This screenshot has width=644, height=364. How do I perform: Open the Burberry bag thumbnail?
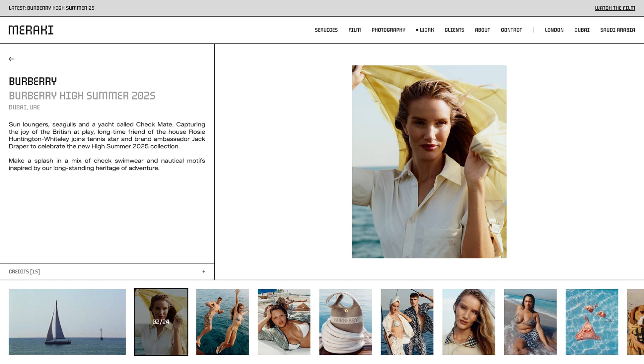345,322
